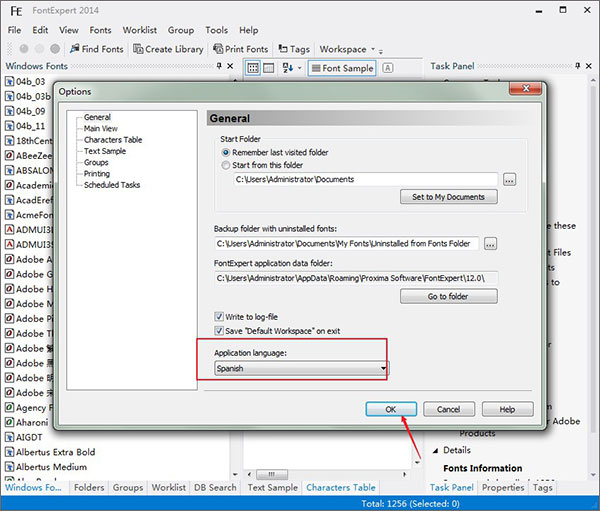The width and height of the screenshot is (600, 511).
Task: Open the Edit menu
Action: (40, 30)
